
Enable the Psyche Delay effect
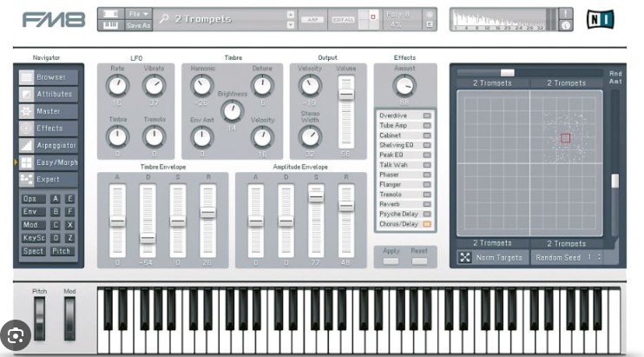point(427,215)
